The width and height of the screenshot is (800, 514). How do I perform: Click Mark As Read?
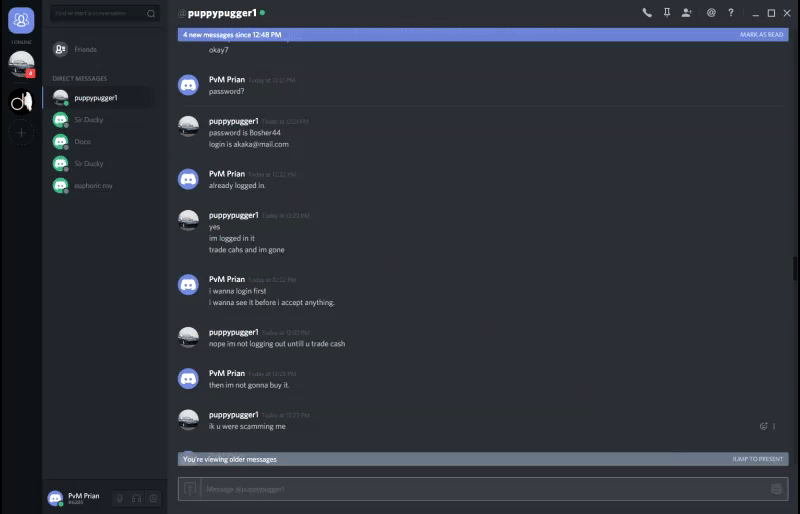click(x=761, y=35)
